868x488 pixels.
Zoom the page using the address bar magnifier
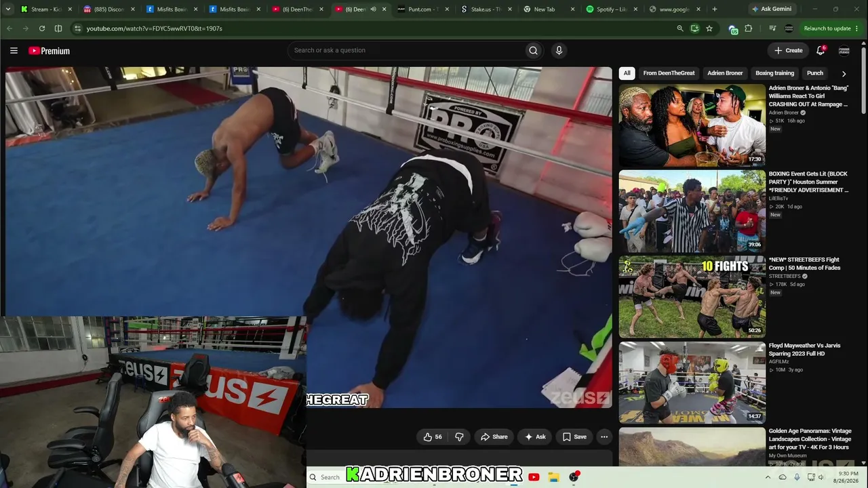[680, 28]
